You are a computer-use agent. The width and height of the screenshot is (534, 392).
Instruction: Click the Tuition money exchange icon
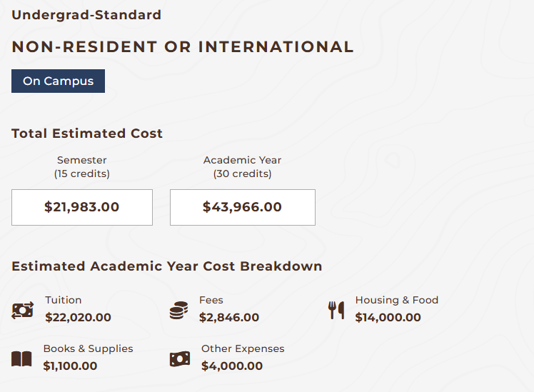click(x=22, y=310)
